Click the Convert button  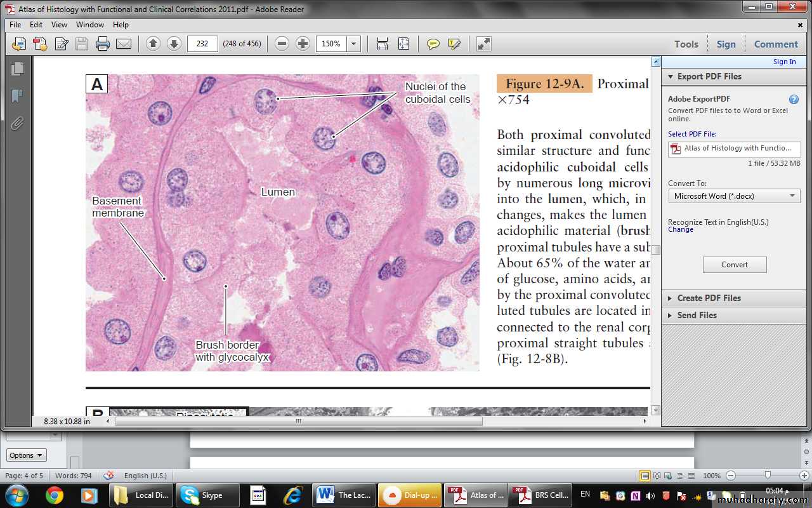click(x=735, y=265)
